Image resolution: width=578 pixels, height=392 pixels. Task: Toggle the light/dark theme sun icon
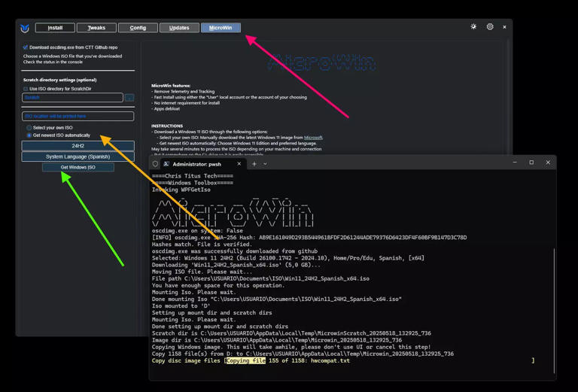pos(473,27)
